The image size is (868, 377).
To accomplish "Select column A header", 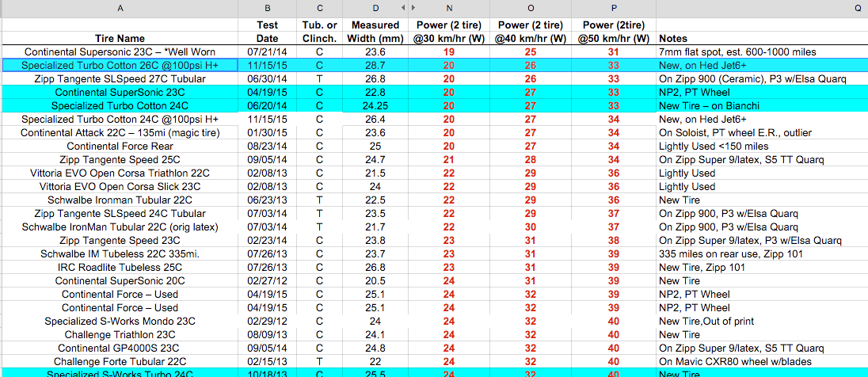I will coord(120,8).
